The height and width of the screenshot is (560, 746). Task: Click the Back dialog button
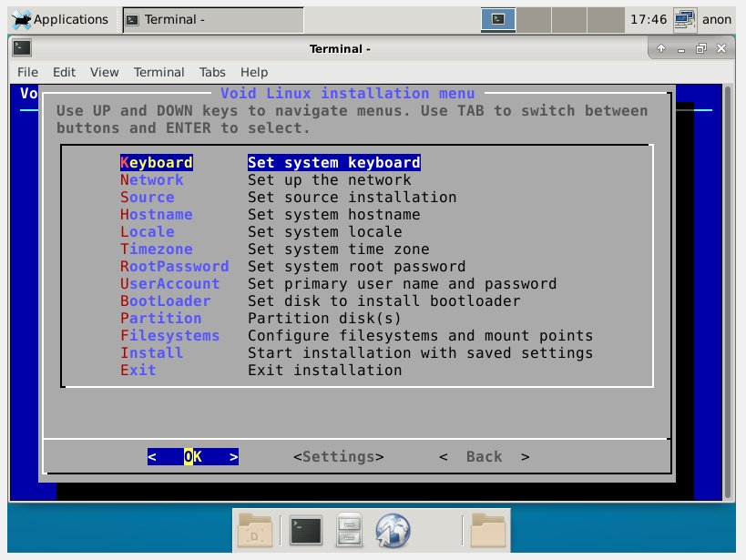pyautogui.click(x=485, y=457)
